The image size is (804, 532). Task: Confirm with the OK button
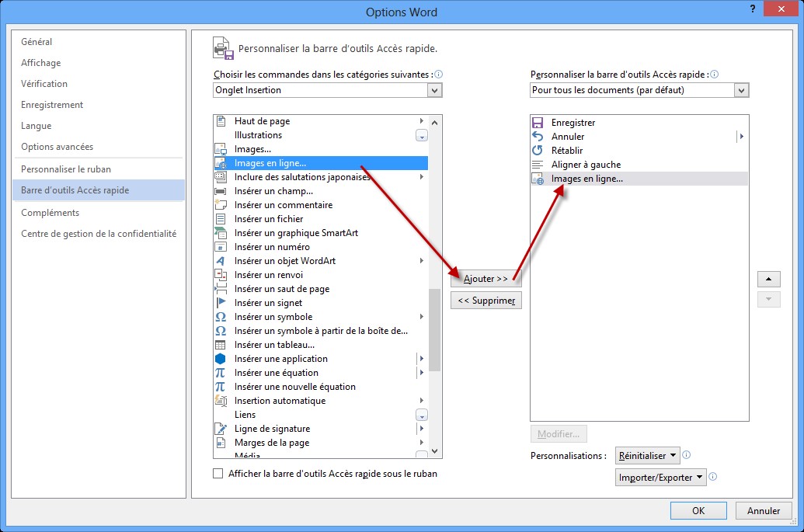point(698,510)
